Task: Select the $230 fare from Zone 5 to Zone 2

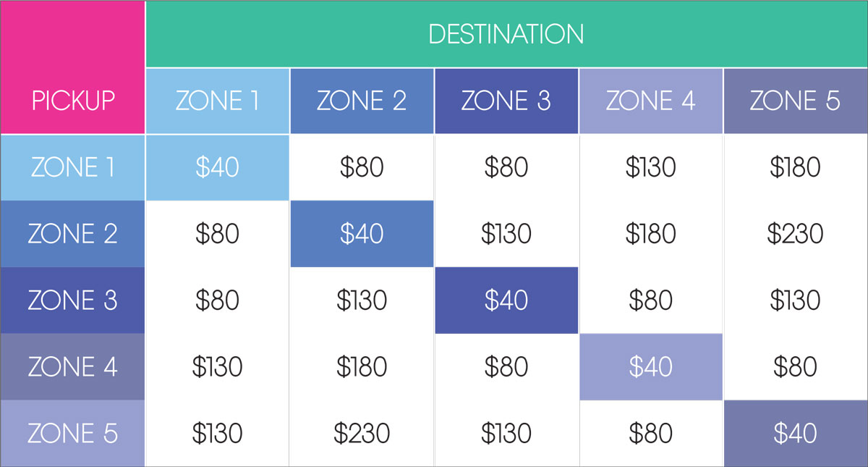Action: pyautogui.click(x=362, y=434)
